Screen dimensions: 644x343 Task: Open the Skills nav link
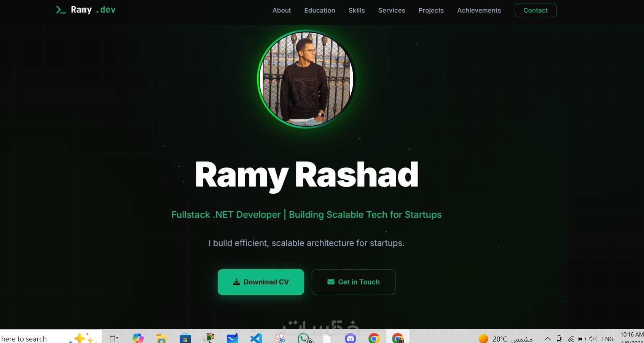(357, 10)
